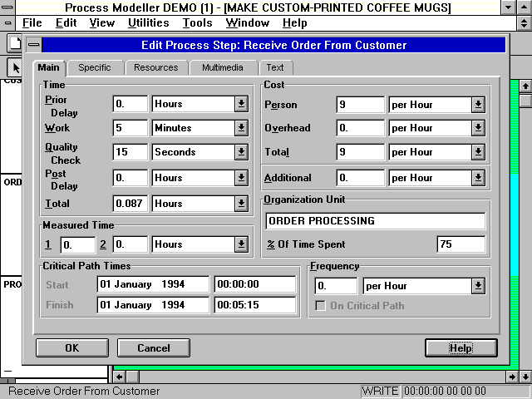Open the application control menu box

[x=8, y=7]
